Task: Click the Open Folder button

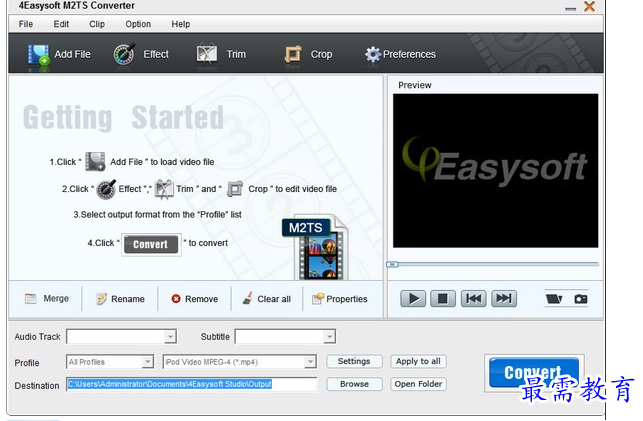Action: (x=418, y=384)
